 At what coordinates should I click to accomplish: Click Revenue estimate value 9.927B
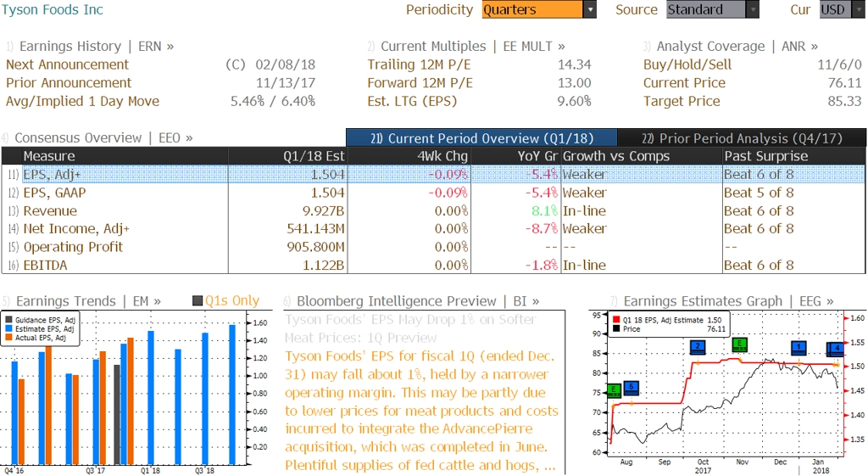pyautogui.click(x=323, y=210)
